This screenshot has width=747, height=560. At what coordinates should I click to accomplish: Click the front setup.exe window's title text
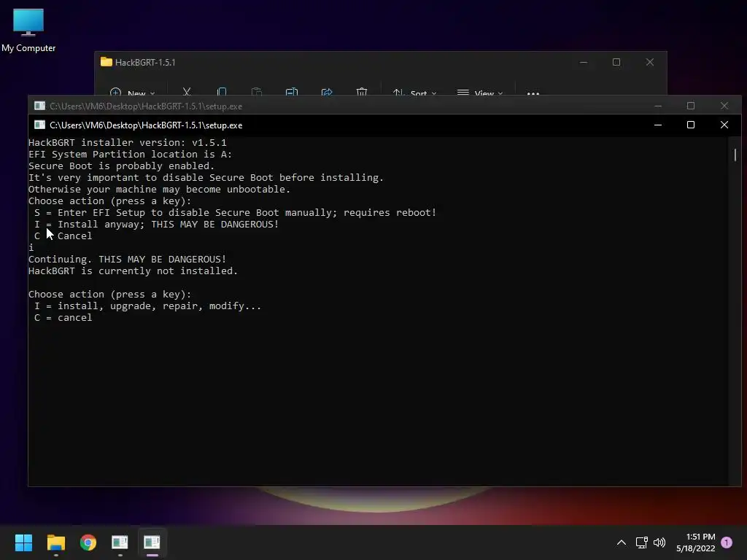point(146,125)
